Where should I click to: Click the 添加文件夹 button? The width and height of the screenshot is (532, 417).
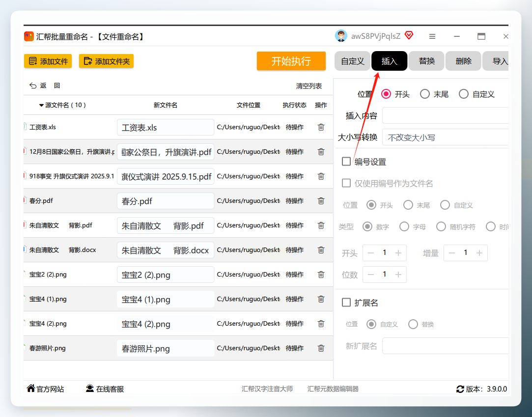coord(106,61)
